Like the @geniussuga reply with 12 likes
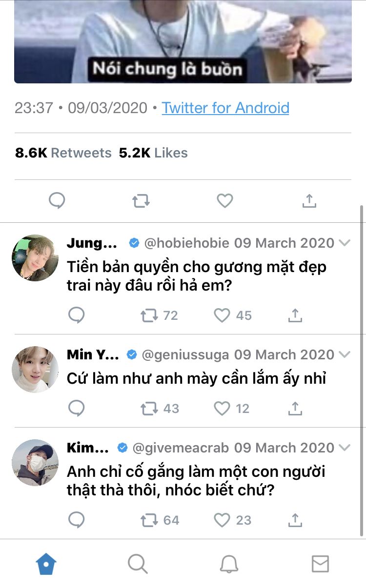The height and width of the screenshot is (588, 366). tap(222, 409)
